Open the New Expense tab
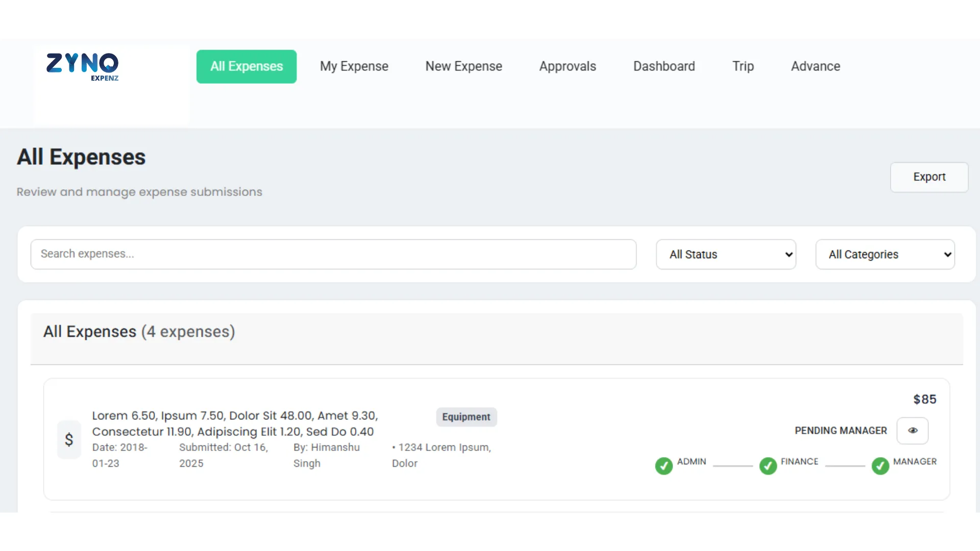The image size is (980, 551). [x=463, y=66]
